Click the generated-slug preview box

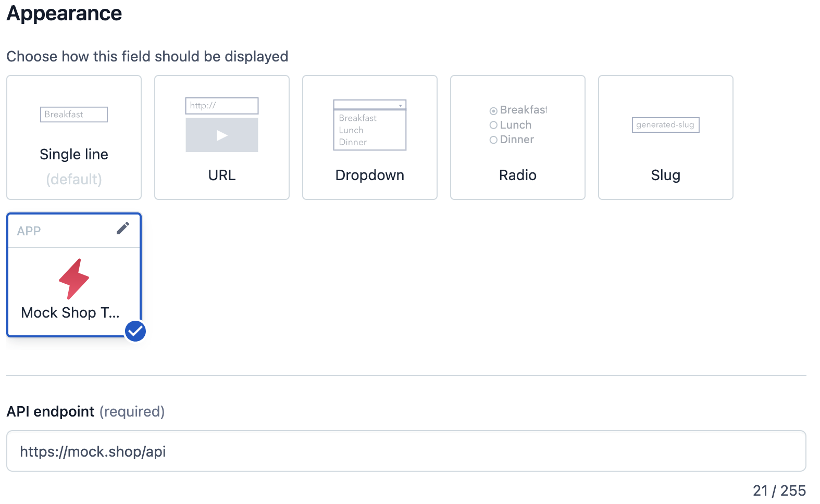pyautogui.click(x=665, y=125)
